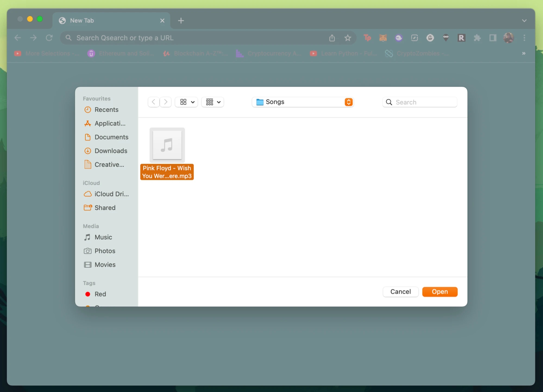Reload the current page
This screenshot has height=392, width=543.
[x=49, y=38]
